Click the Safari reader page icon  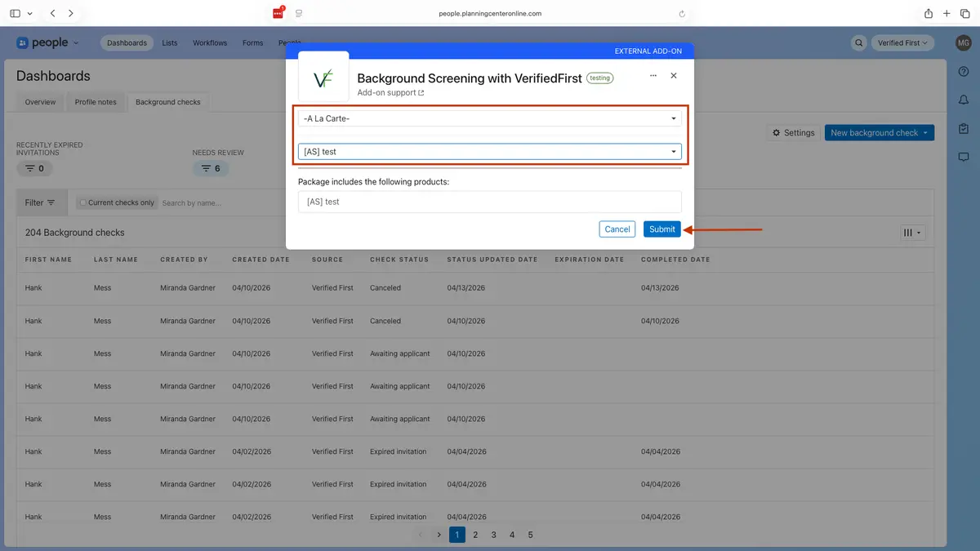click(299, 14)
